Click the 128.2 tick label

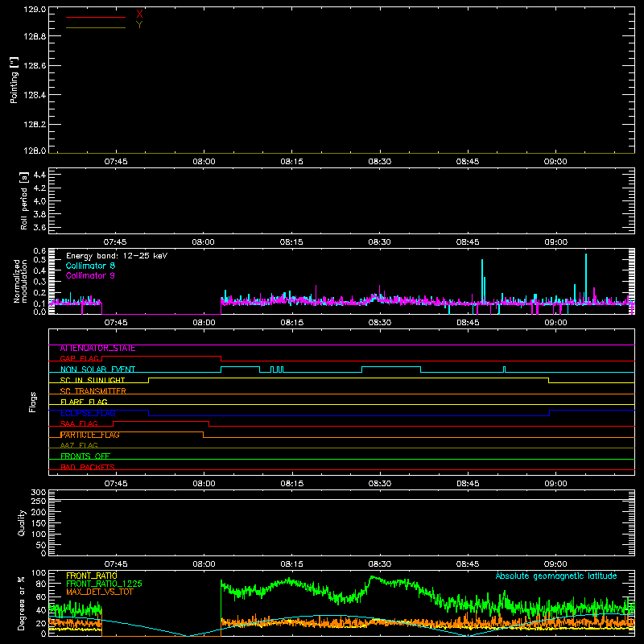pyautogui.click(x=35, y=125)
